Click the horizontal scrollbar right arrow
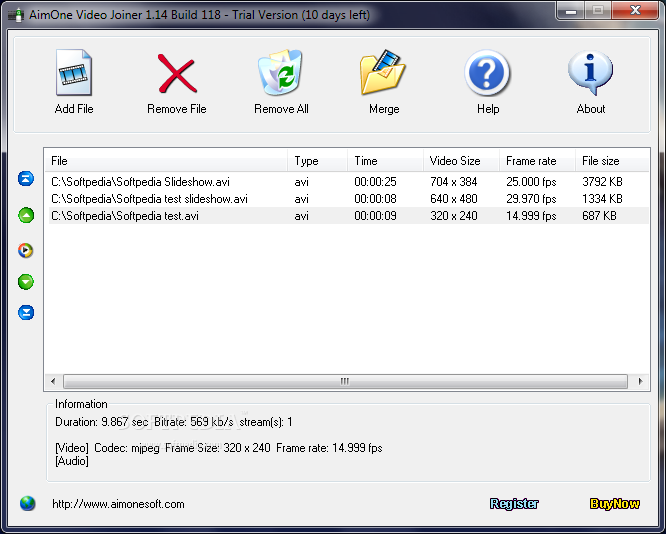This screenshot has width=666, height=534. coord(640,381)
